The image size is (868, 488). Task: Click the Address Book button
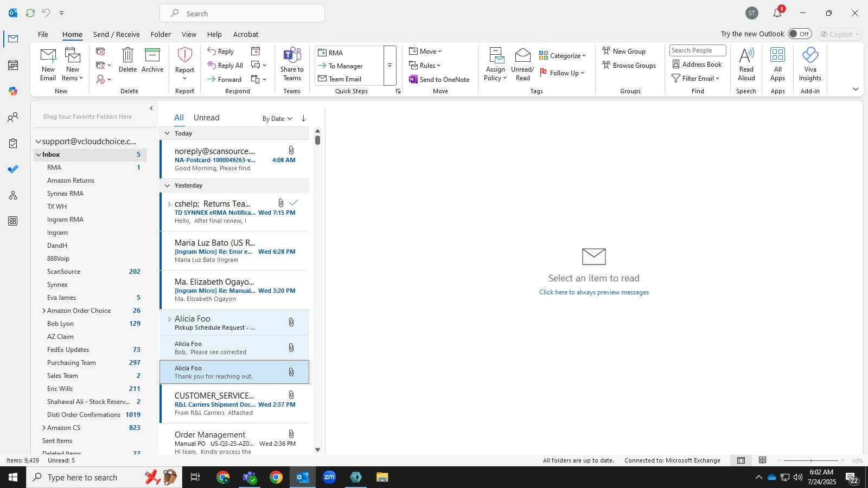pyautogui.click(x=697, y=65)
